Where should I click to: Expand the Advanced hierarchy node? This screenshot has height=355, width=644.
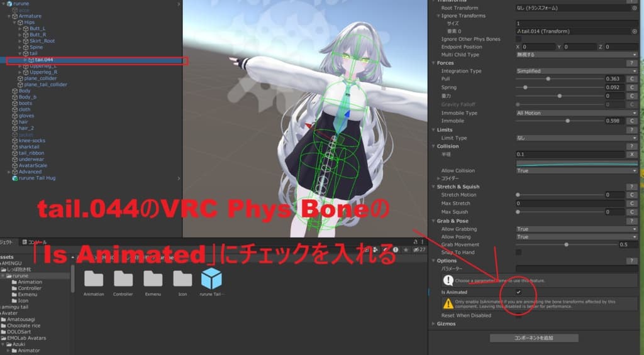(9, 172)
